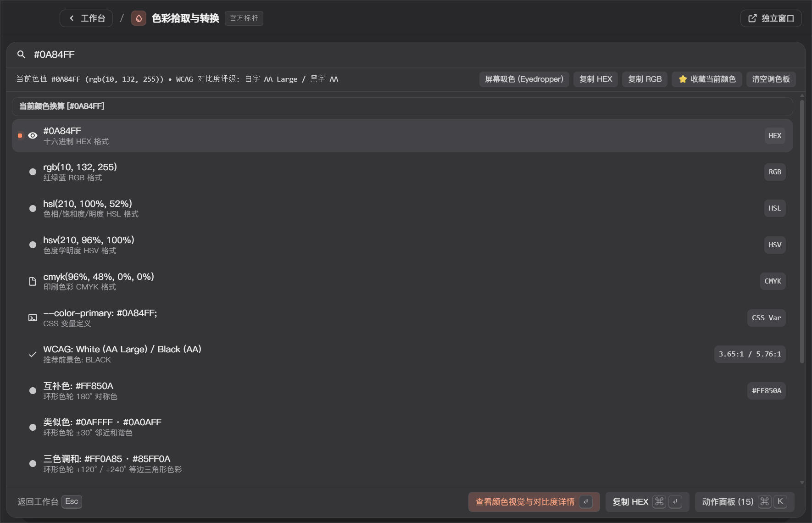This screenshot has height=523, width=812.
Task: Focus the #0A84FF search field
Action: pyautogui.click(x=406, y=55)
